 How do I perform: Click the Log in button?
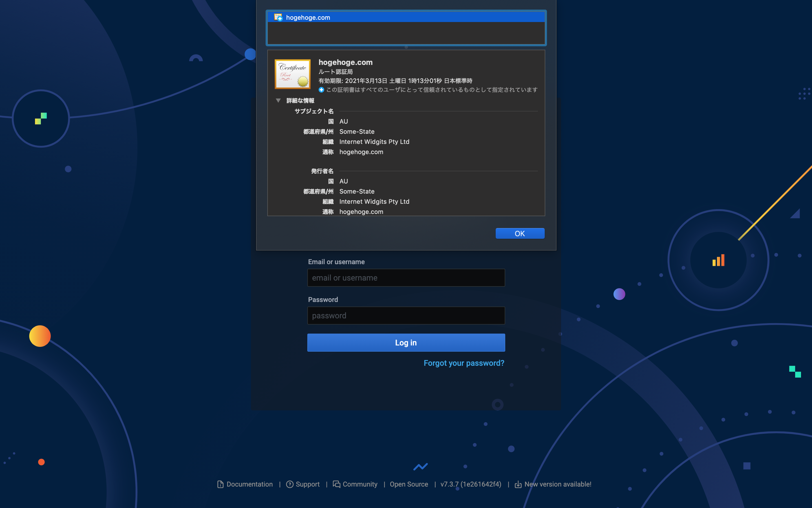coord(406,343)
